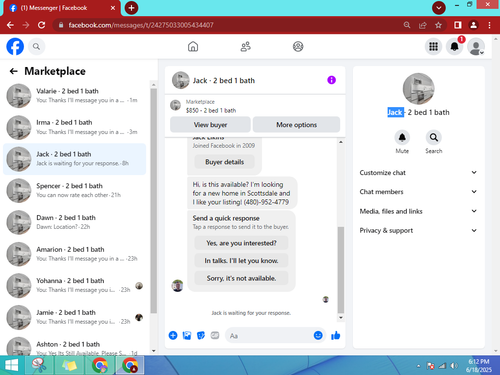Image resolution: width=500 pixels, height=375 pixels.
Task: Open the account profile avatar menu
Action: [476, 47]
